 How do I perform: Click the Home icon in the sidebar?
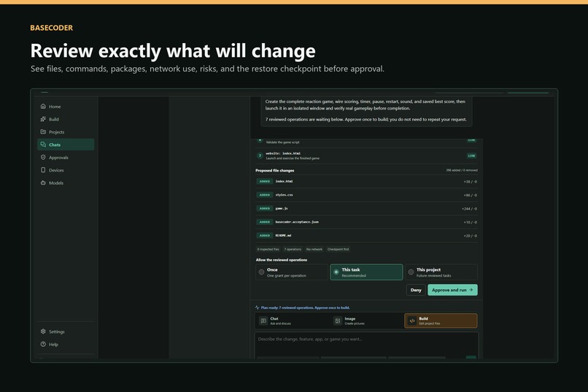click(x=43, y=106)
